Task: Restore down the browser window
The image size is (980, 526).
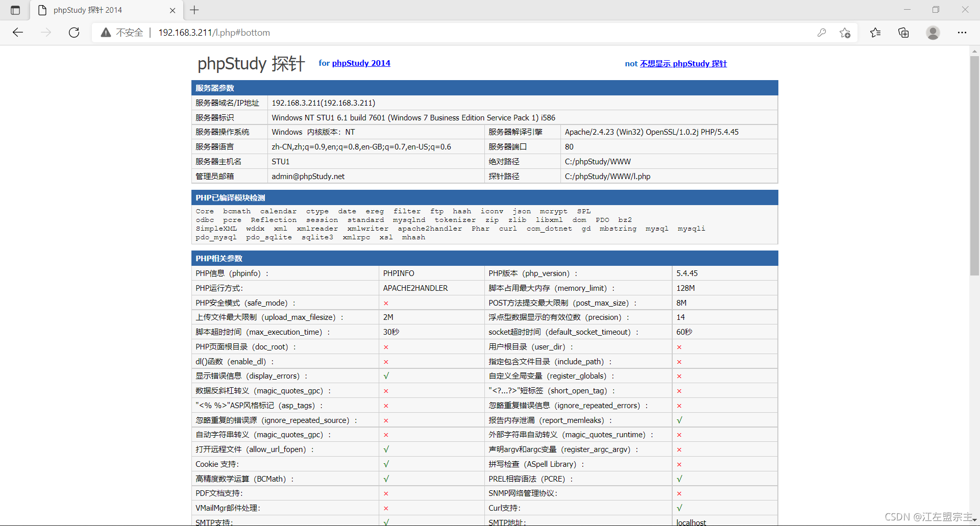Action: click(x=936, y=10)
